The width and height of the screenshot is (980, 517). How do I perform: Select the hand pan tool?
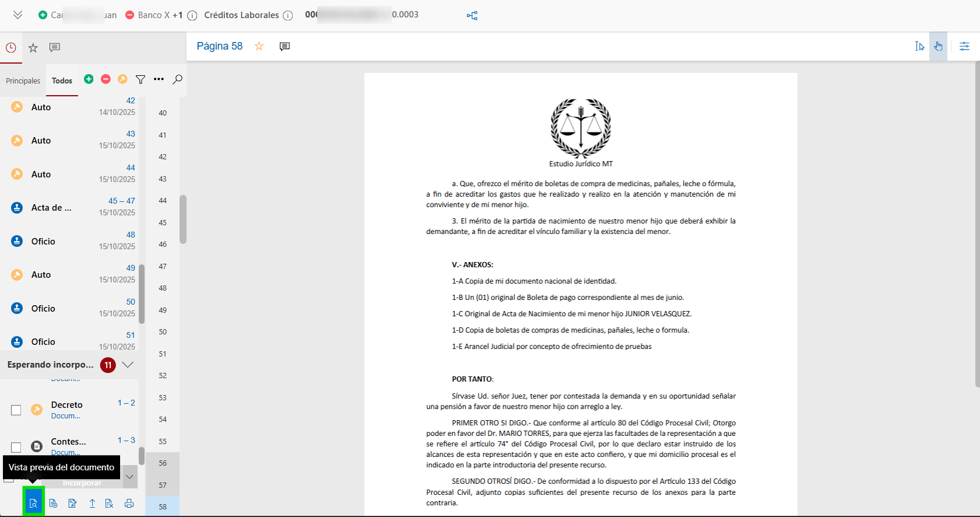pyautogui.click(x=938, y=46)
